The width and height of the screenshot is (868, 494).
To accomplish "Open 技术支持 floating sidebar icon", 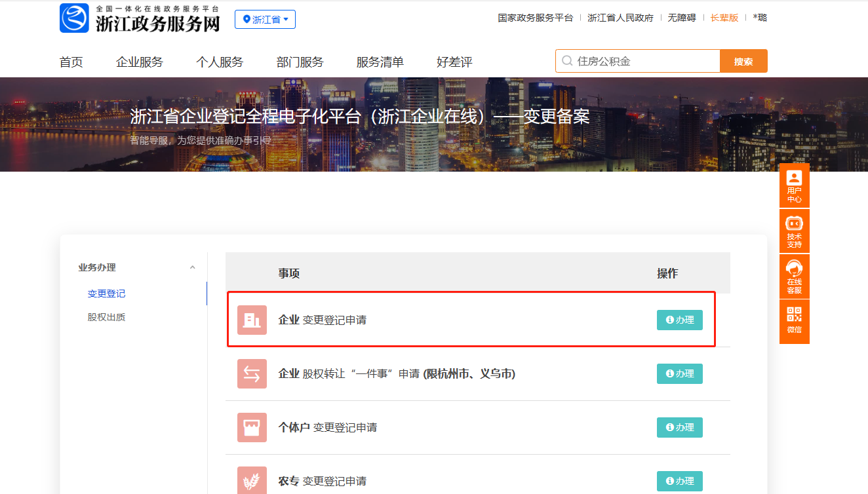I will (795, 231).
